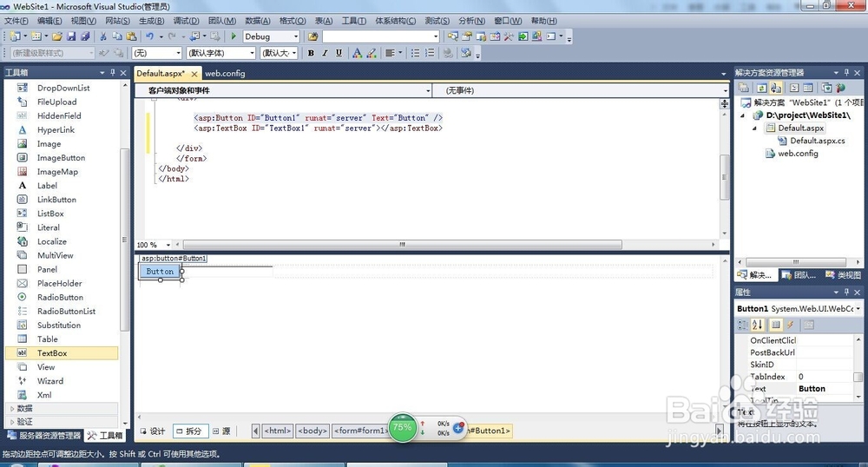
Task: Start debugging with green play icon
Action: pos(233,36)
